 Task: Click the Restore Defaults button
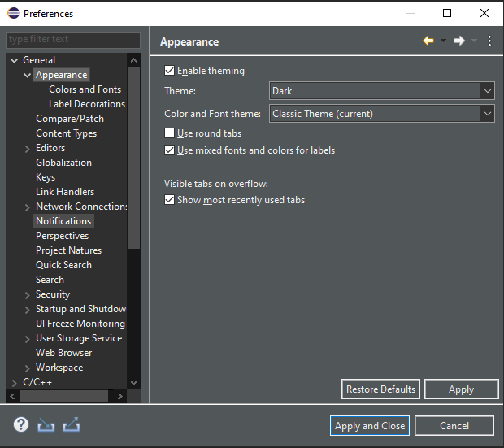380,389
